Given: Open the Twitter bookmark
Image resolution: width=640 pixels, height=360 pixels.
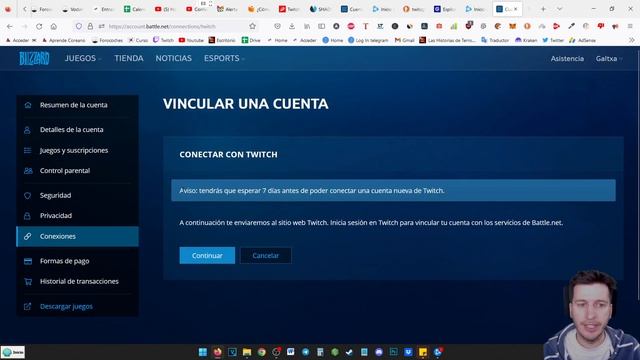Looking at the screenshot, I should click(x=553, y=40).
